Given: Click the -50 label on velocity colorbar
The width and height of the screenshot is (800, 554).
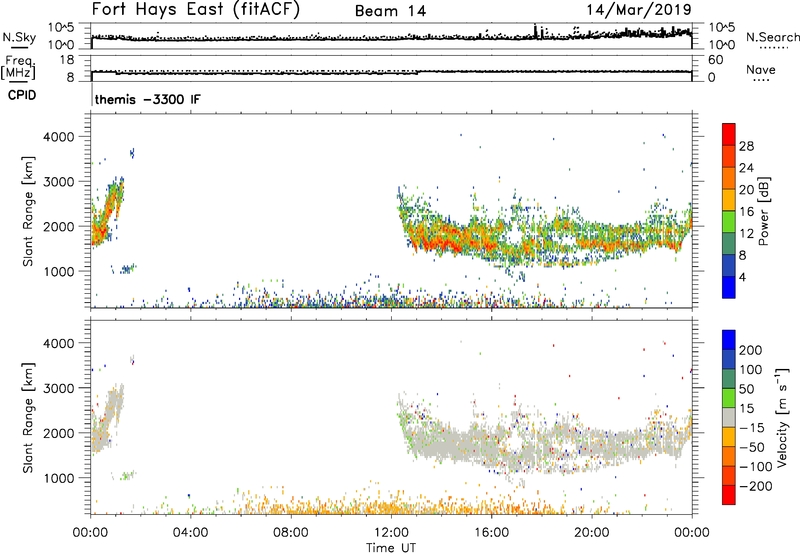Looking at the screenshot, I should (x=752, y=447).
